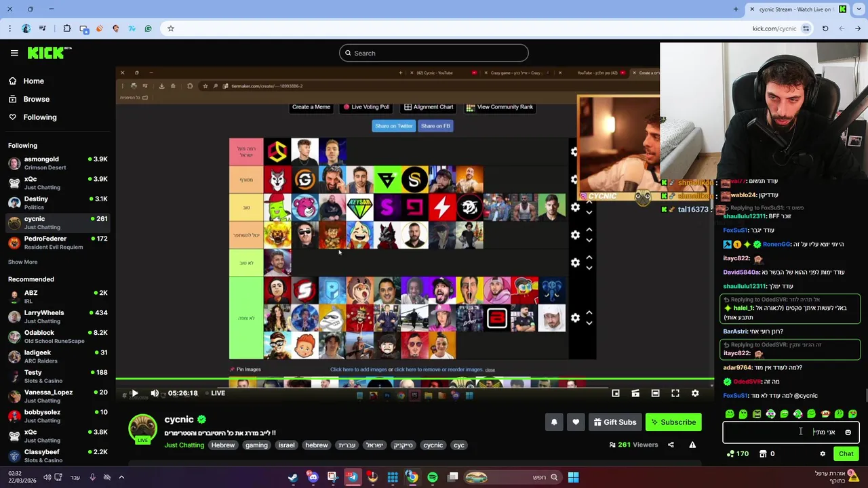Open Discord from the taskbar

pyautogui.click(x=312, y=477)
